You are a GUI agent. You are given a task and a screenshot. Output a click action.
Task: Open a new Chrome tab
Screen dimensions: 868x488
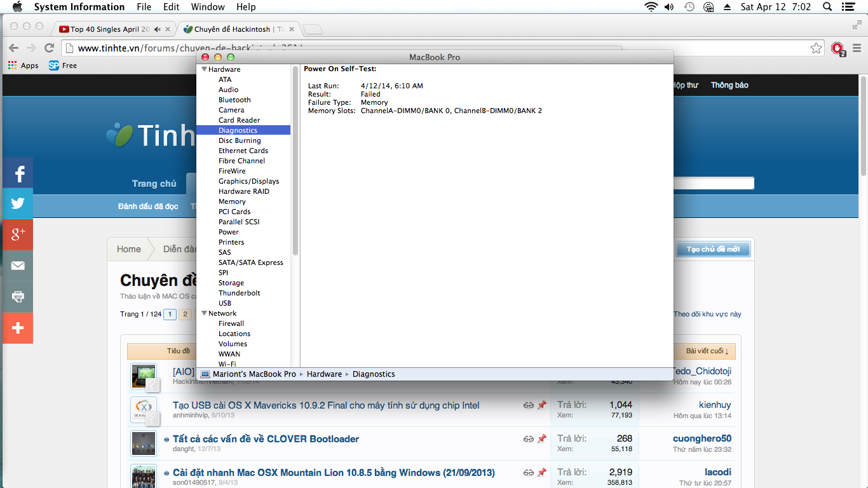point(312,29)
